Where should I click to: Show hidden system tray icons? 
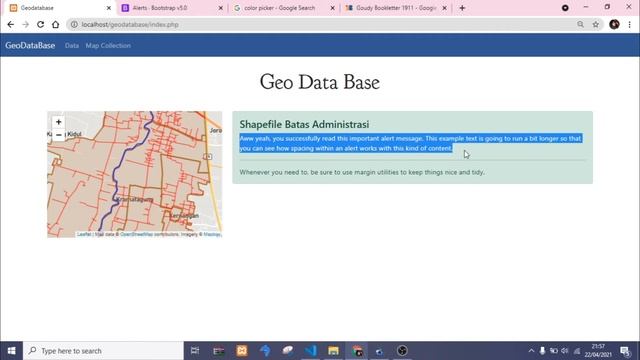coord(531,351)
